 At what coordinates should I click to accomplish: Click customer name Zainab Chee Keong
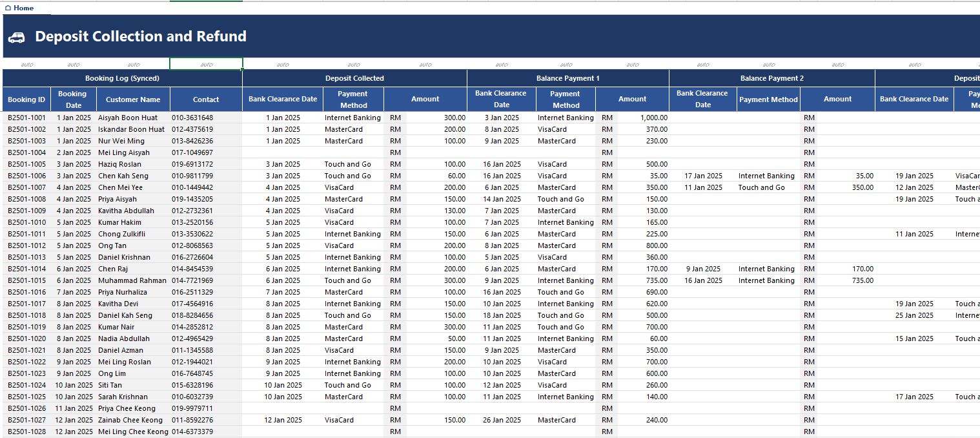click(x=130, y=420)
